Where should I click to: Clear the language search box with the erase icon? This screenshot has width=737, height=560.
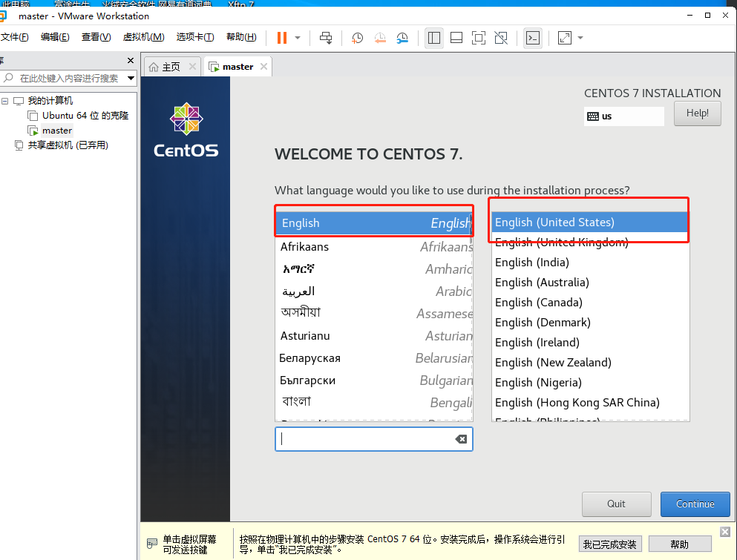pos(461,439)
